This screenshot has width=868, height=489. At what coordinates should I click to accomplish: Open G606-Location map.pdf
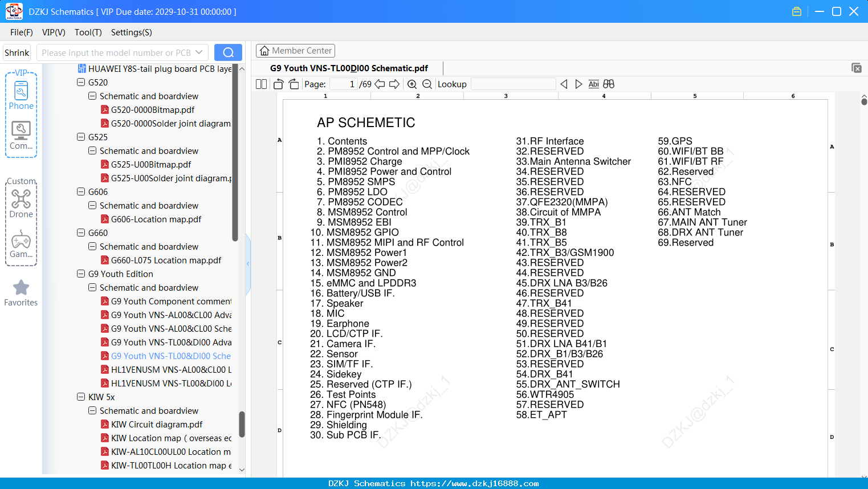(151, 219)
